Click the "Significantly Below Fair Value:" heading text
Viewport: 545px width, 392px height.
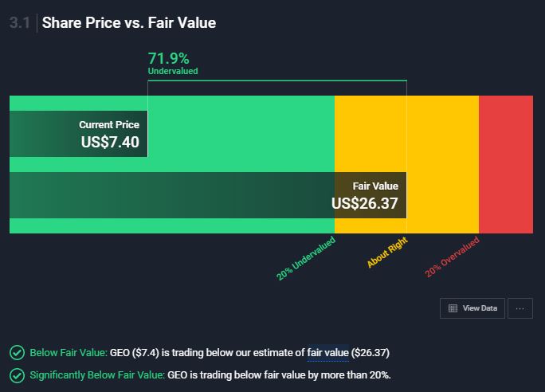(96, 374)
